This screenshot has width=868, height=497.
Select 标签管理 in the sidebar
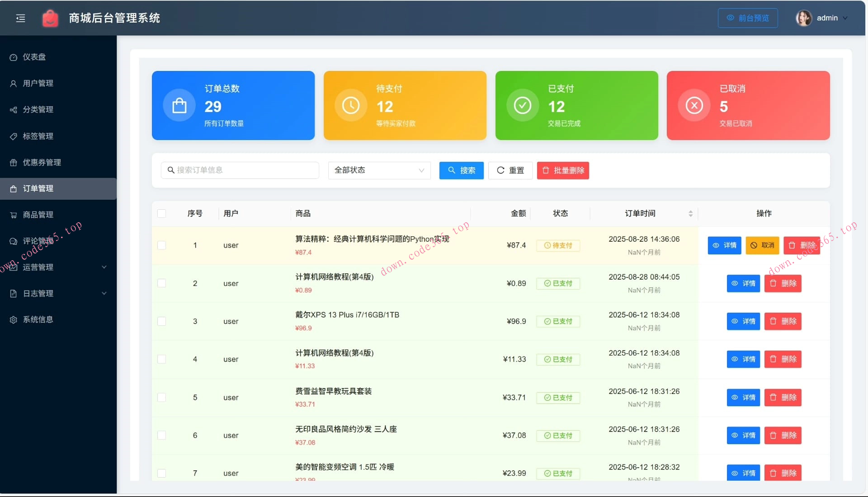pyautogui.click(x=38, y=136)
